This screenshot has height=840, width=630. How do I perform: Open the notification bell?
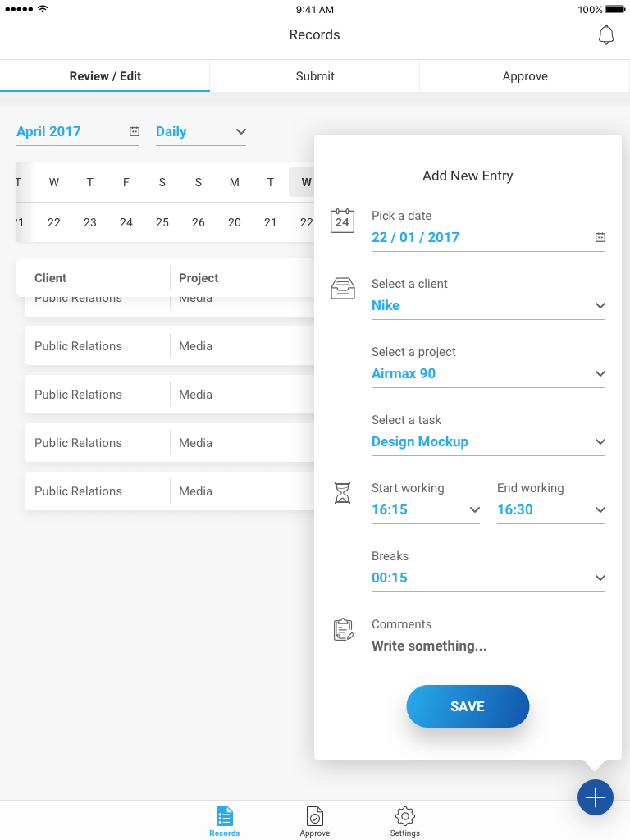(605, 35)
